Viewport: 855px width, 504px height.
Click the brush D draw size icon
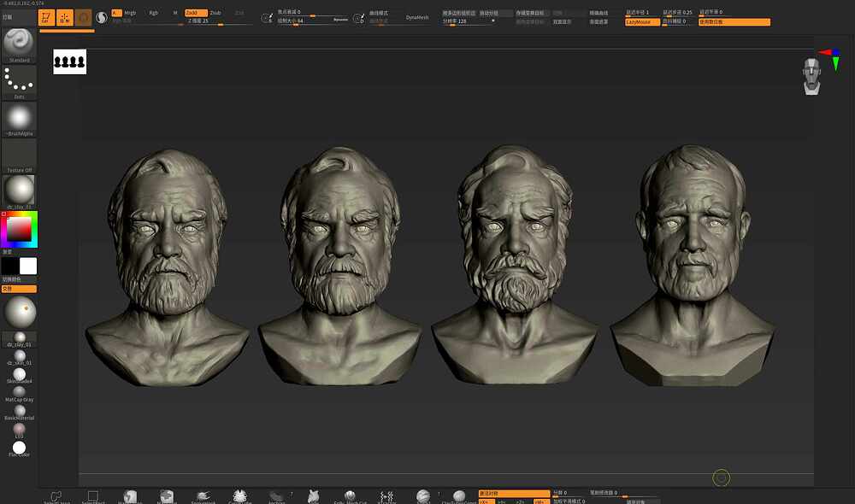[x=358, y=18]
